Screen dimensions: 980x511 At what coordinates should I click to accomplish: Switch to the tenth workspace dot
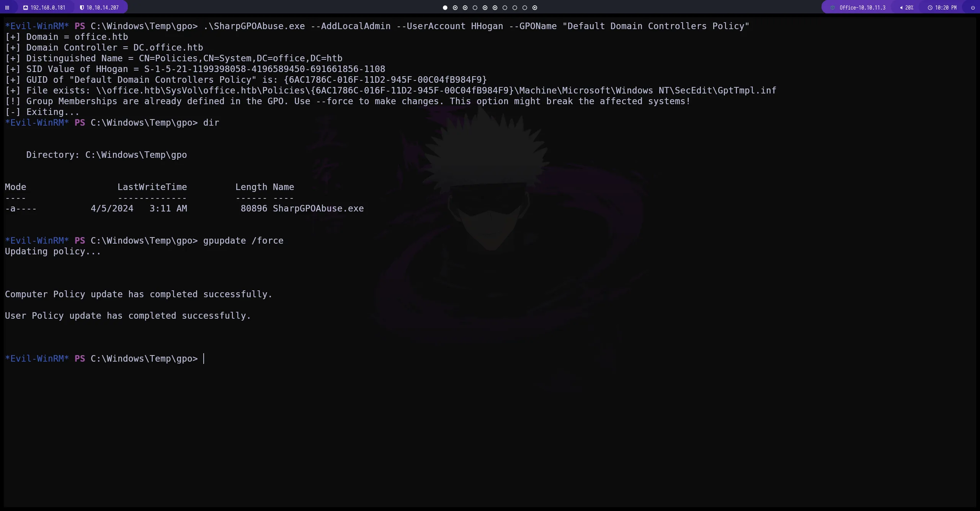tap(535, 8)
